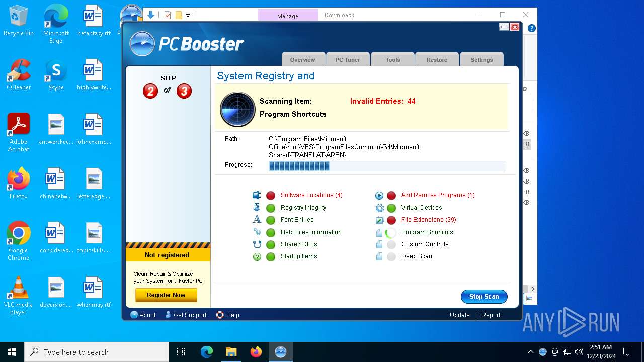Screen dimensions: 644x362
Task: Click the Update link
Action: click(x=460, y=315)
